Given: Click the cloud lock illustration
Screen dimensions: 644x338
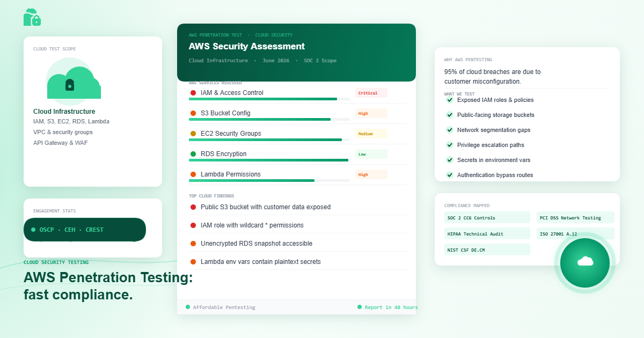Looking at the screenshot, I should coord(74,83).
